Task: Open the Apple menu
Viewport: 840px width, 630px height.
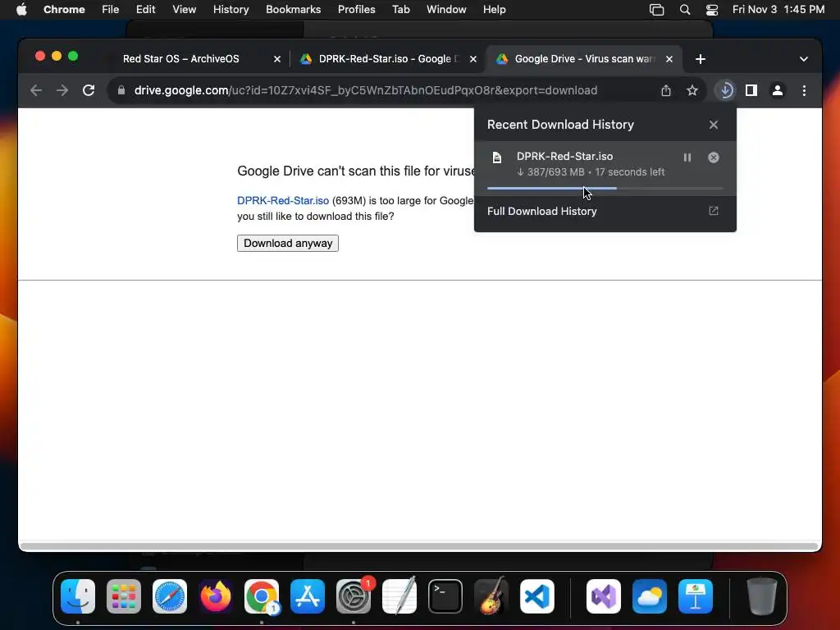Action: (x=21, y=10)
